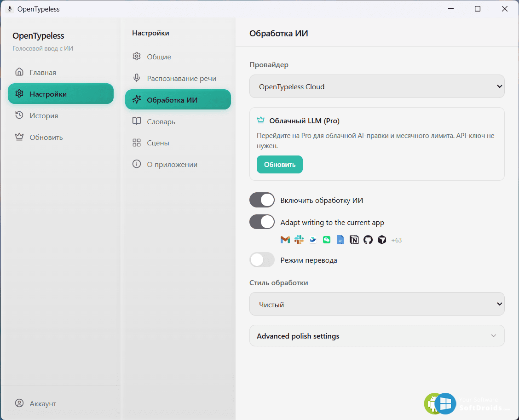Open the Провайдер dropdown OpenTypeless Cloud

pyautogui.click(x=377, y=86)
